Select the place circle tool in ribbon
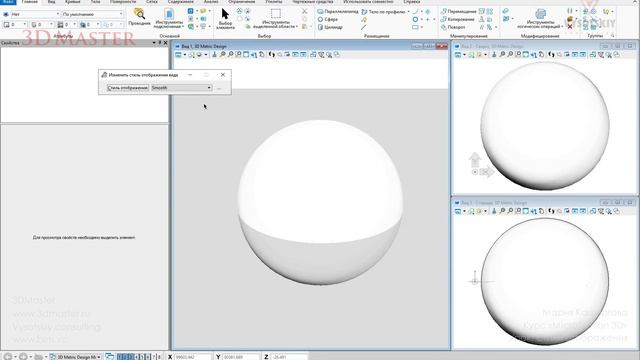 pos(415,19)
